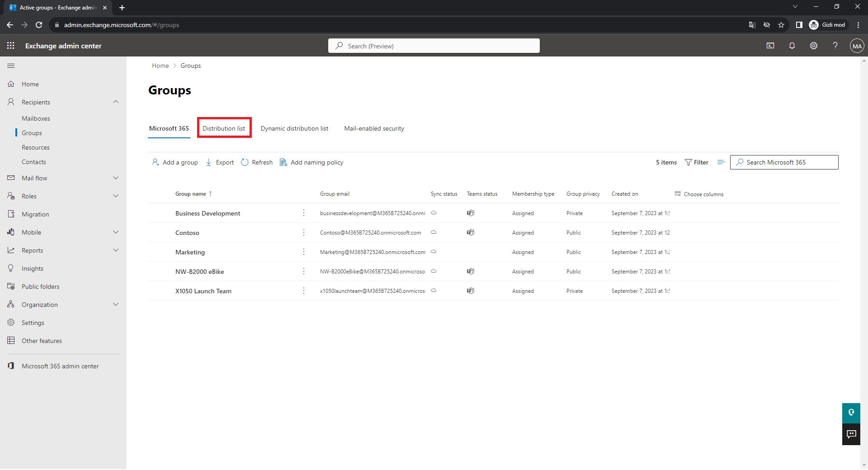
Task: Collapse the Recipients section
Action: (x=116, y=102)
